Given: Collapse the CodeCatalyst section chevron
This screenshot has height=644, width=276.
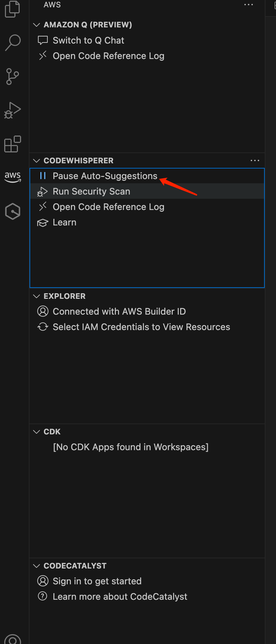Looking at the screenshot, I should (37, 566).
